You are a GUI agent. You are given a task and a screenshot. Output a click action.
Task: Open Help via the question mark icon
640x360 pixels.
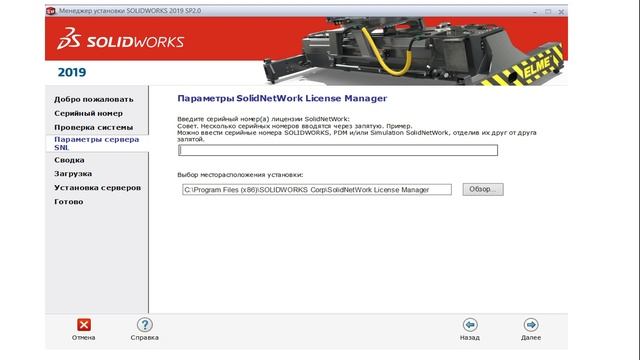[x=144, y=325]
